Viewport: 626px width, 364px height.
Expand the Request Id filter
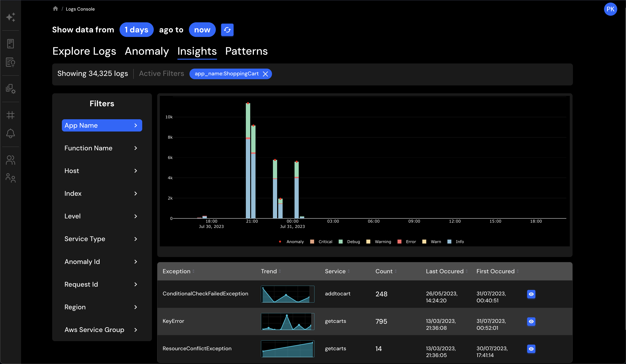click(x=102, y=284)
